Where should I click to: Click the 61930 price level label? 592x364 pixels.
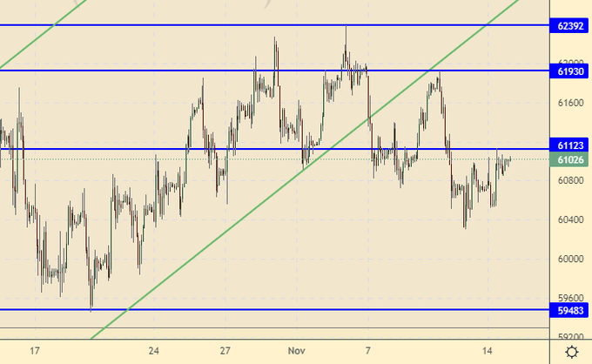pyautogui.click(x=570, y=71)
